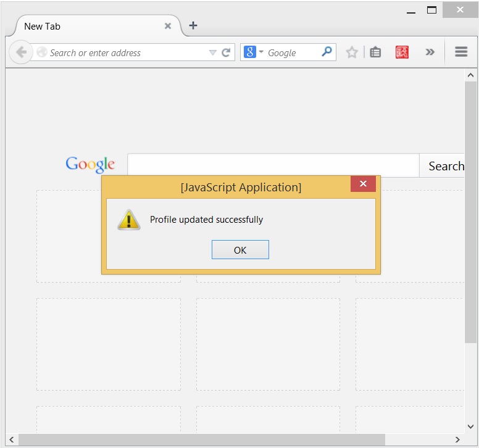The height and width of the screenshot is (448, 479).
Task: Open a new tab with plus button
Action: click(193, 25)
